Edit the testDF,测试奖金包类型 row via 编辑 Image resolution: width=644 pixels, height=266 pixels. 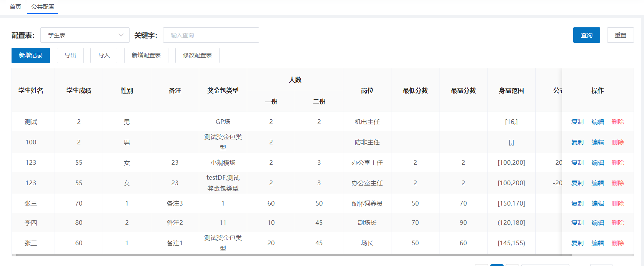(597, 183)
